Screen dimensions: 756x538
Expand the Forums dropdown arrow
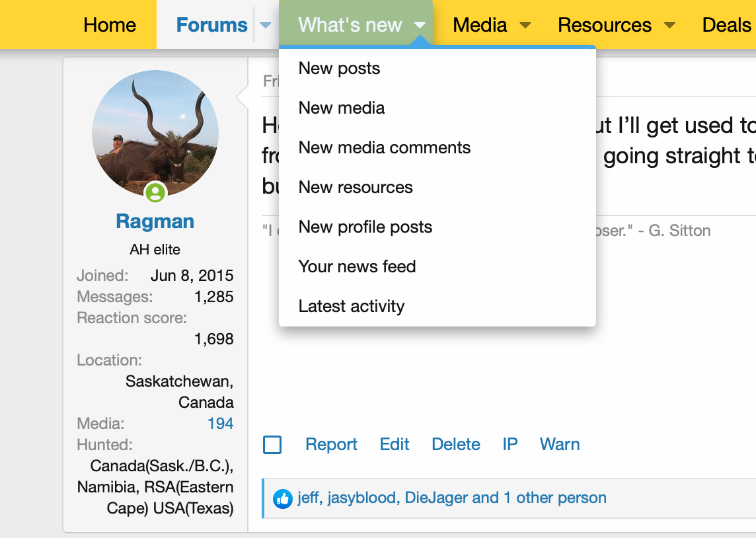point(266,25)
